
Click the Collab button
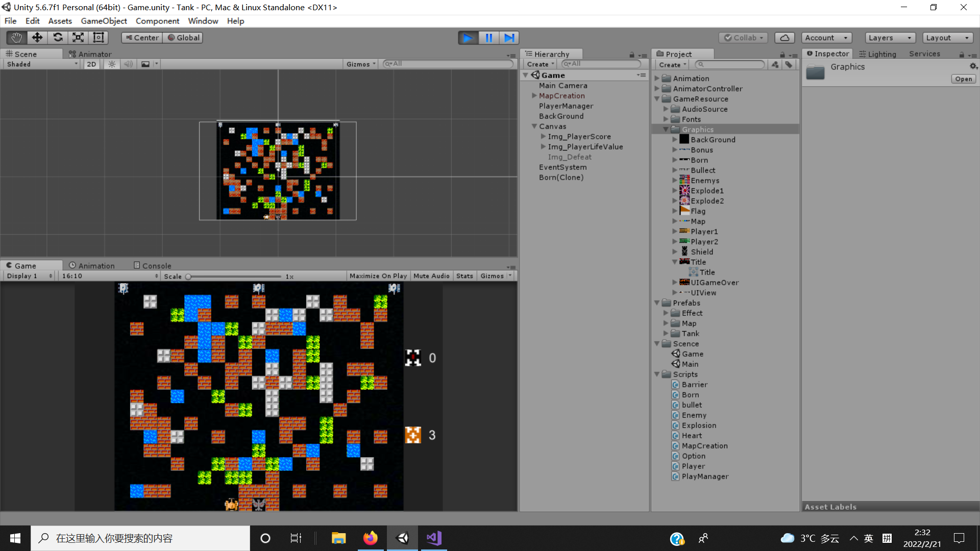[x=743, y=38]
